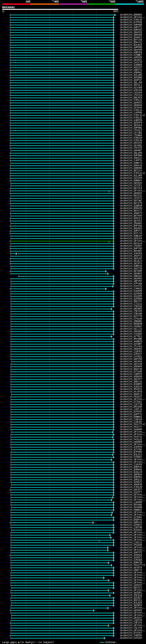This screenshot has width=146, height=644.
Task: Select hit label UniRef100_A5AI12
Action: [x=131, y=158]
